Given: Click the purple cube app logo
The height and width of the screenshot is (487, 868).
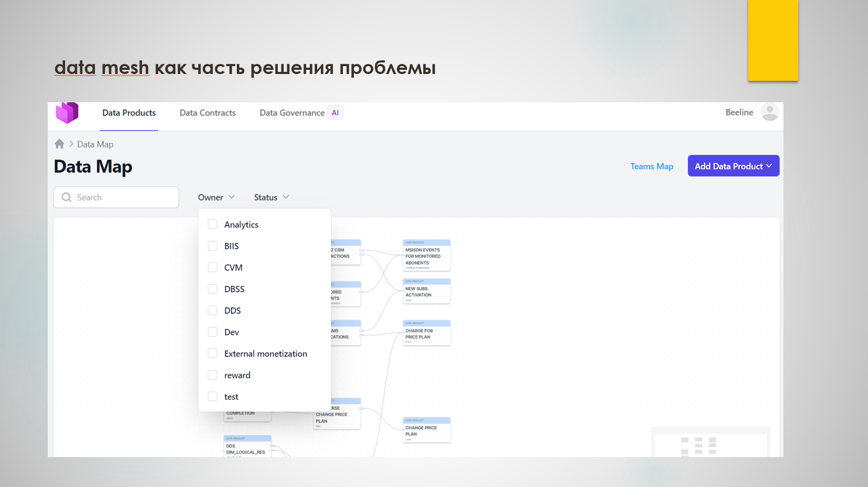Looking at the screenshot, I should [67, 113].
